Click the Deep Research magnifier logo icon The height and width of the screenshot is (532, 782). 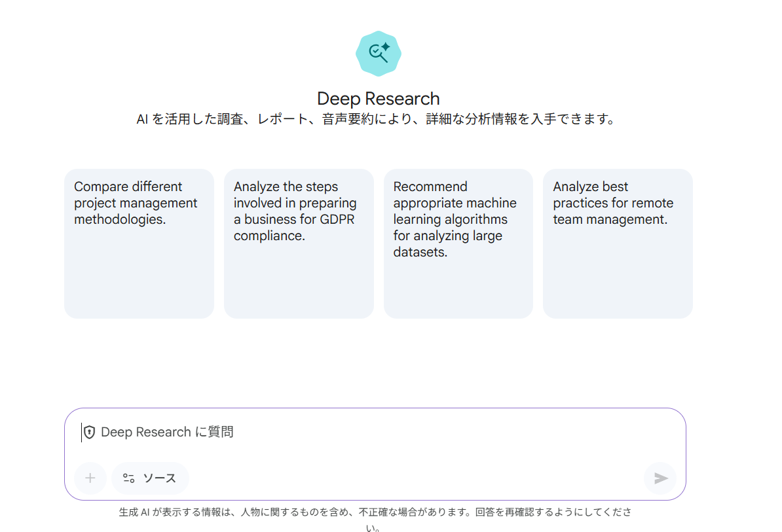pos(379,53)
